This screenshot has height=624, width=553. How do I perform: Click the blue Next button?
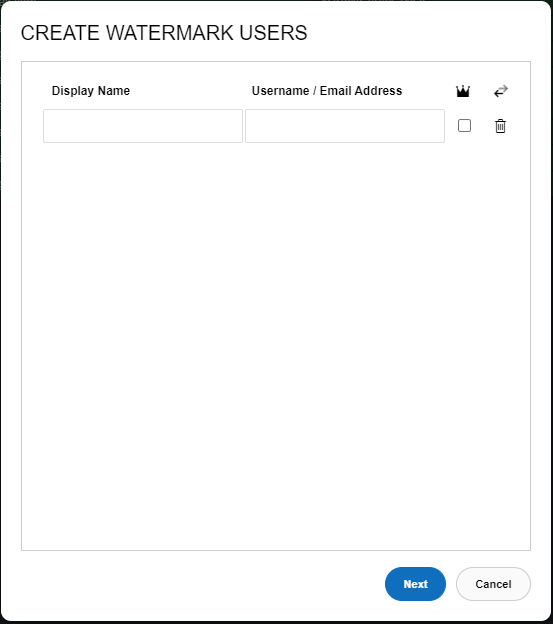coord(415,584)
